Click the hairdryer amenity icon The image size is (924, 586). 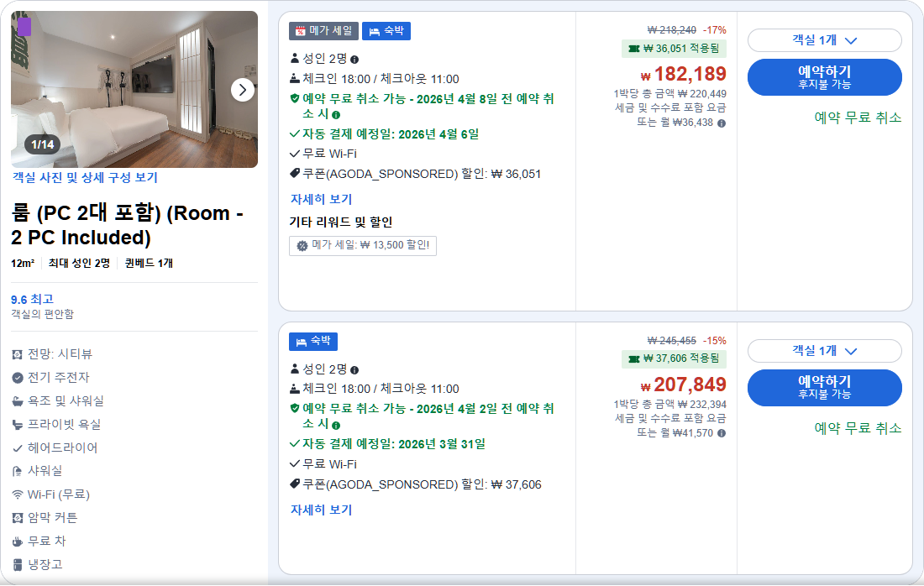[17, 448]
